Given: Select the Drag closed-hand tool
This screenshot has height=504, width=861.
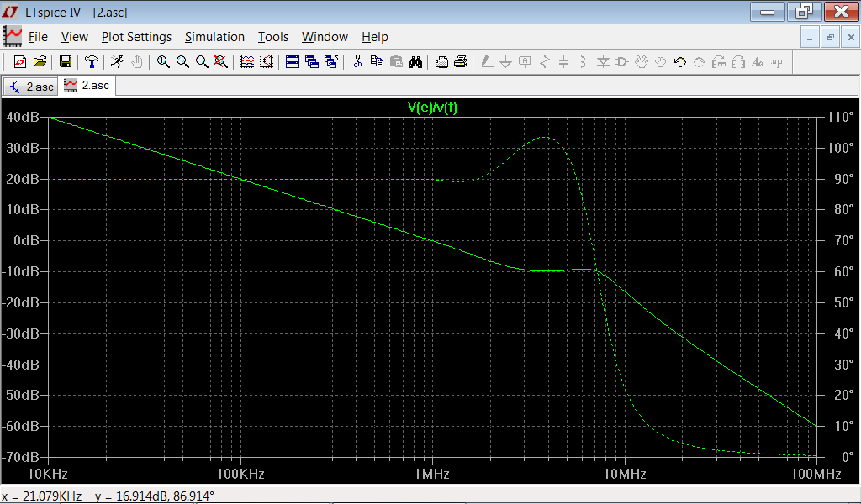Looking at the screenshot, I should click(x=661, y=62).
